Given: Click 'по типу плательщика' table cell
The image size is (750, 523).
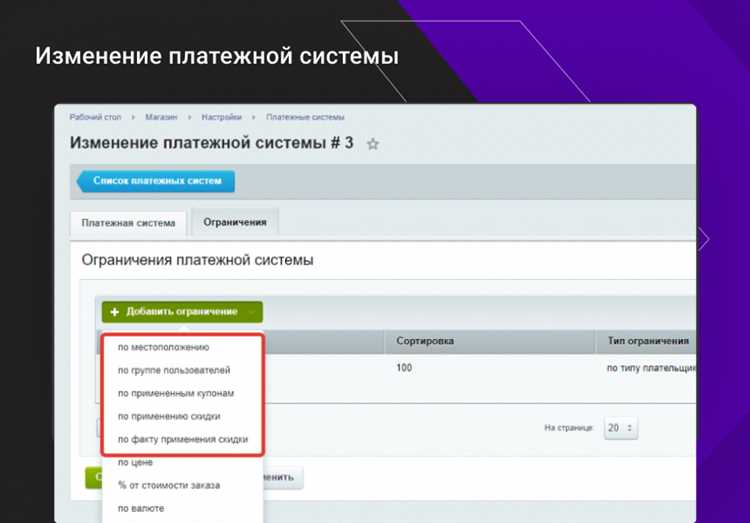Looking at the screenshot, I should 651,368.
